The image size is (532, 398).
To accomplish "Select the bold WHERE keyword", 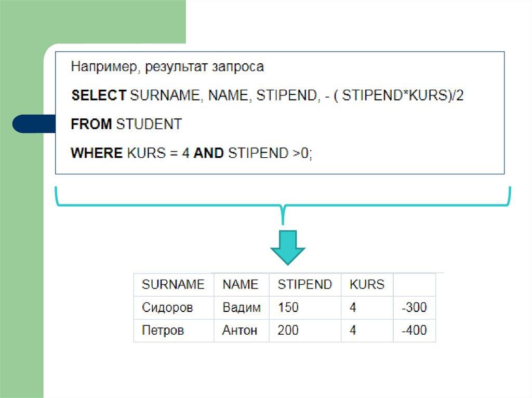I will coord(96,153).
